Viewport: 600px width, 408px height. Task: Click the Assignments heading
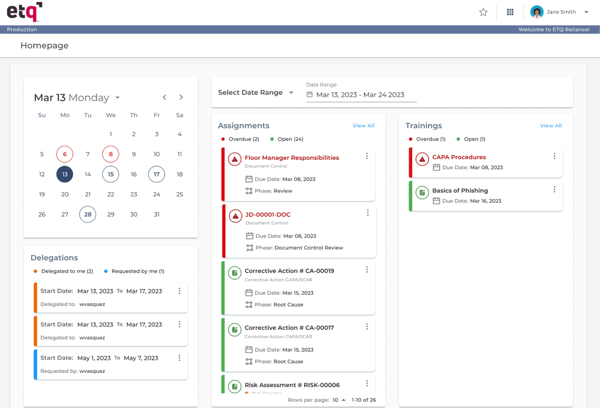(x=243, y=126)
